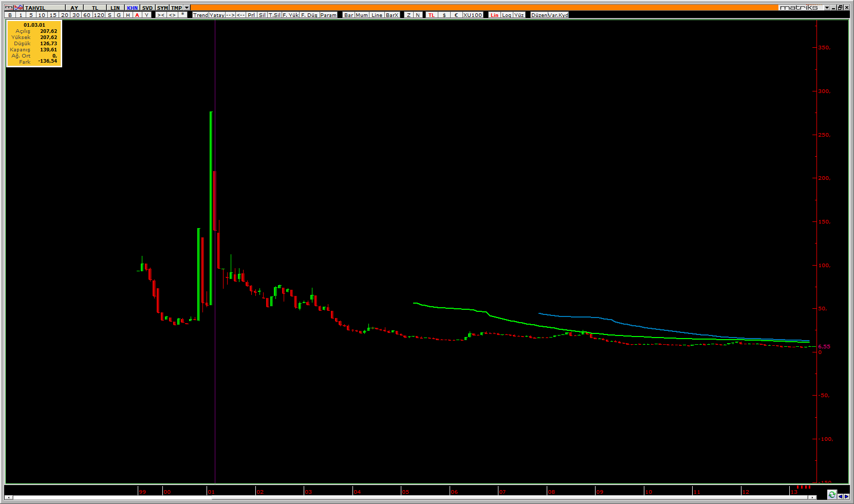Enable the Mum candlestick chart type
The width and height of the screenshot is (854, 504).
tap(362, 15)
